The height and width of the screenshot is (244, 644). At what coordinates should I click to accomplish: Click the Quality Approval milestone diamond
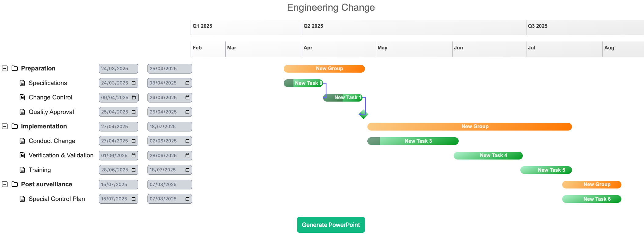pos(363,114)
